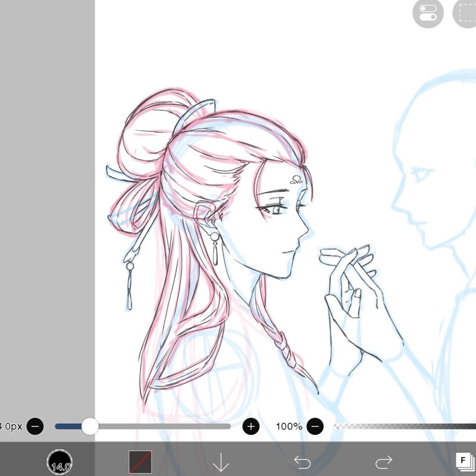Adjust the brush thickness slider knob

click(x=90, y=426)
